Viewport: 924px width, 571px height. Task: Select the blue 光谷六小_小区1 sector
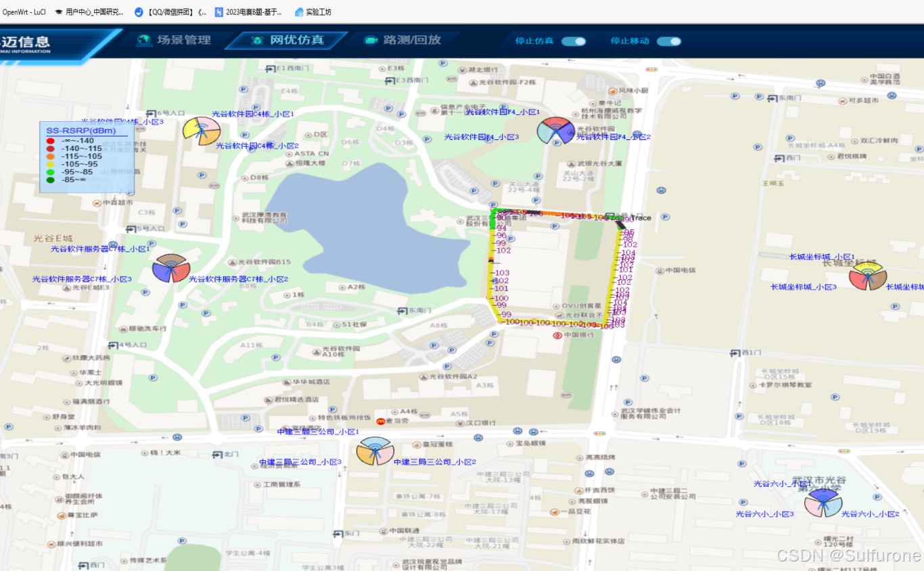tap(823, 494)
